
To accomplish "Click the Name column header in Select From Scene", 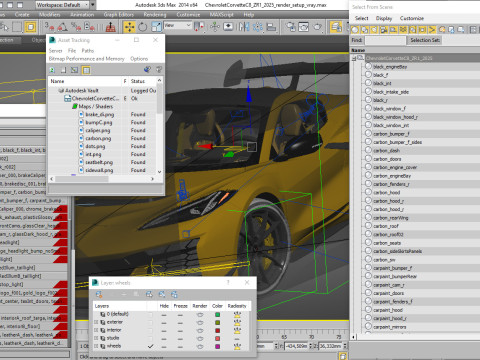I will [x=358, y=50].
